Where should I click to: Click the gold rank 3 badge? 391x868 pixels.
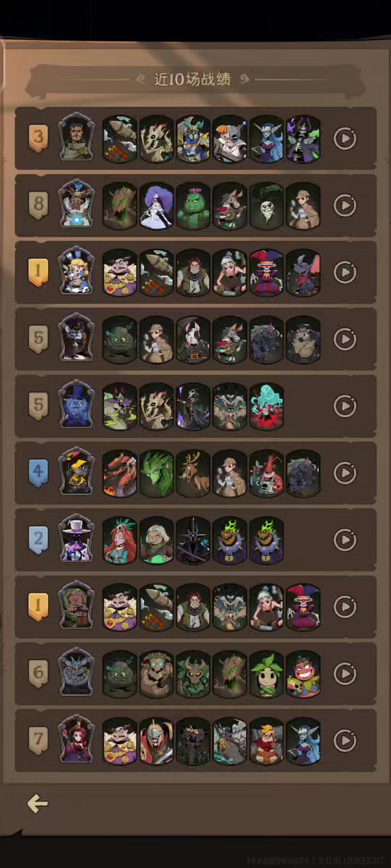point(38,139)
